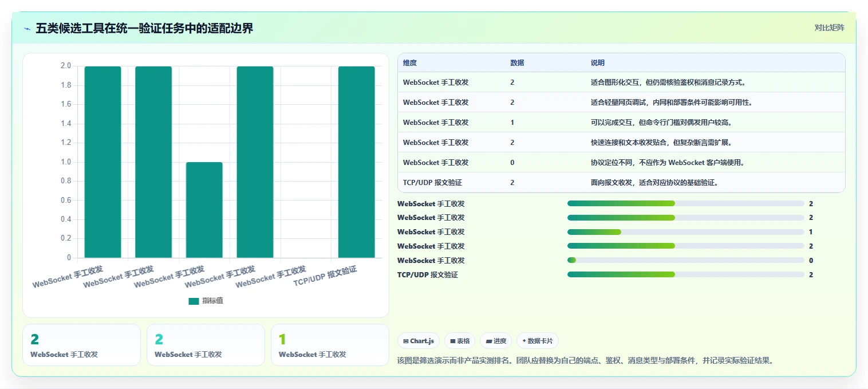
Task: Click the 1.0 label on the chart y-axis
Action: coord(65,162)
